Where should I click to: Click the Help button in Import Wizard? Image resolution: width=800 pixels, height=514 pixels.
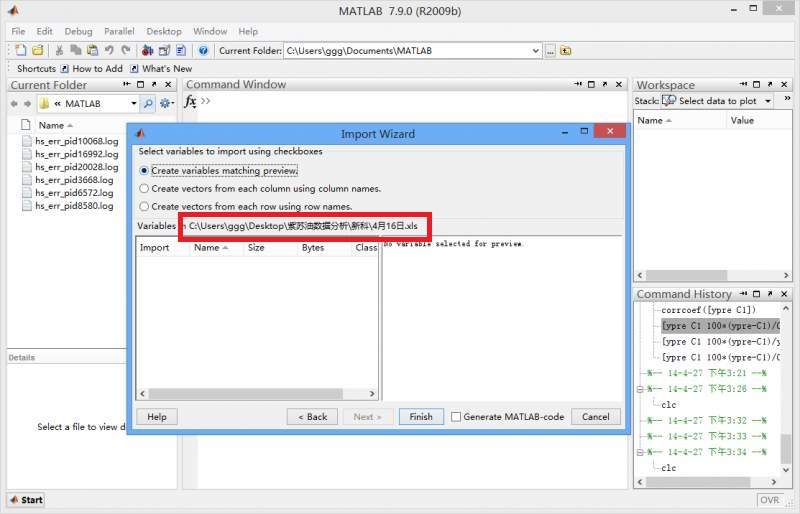(157, 417)
